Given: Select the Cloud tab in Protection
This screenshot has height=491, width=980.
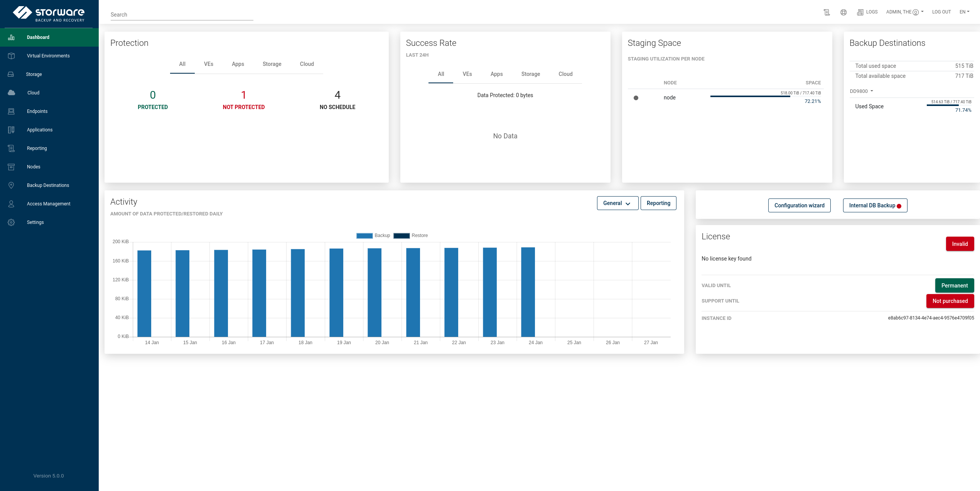Looking at the screenshot, I should tap(307, 64).
